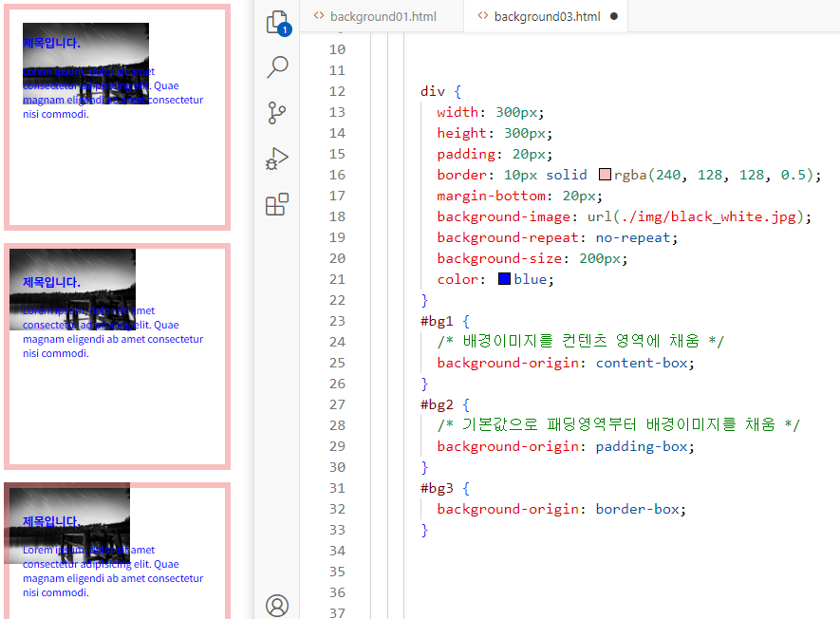This screenshot has height=619, width=840.
Task: Click the blue color swatch on line 21
Action: click(504, 279)
